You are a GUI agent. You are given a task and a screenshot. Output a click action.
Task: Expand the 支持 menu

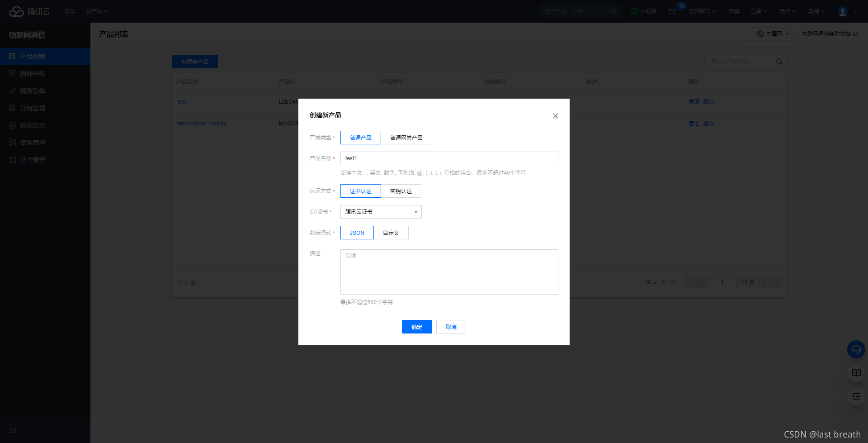pyautogui.click(x=787, y=11)
